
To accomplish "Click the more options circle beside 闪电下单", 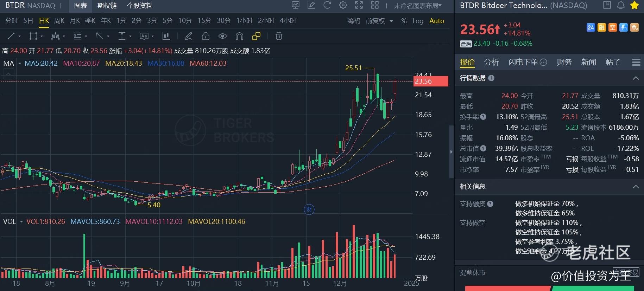I will (x=543, y=62).
